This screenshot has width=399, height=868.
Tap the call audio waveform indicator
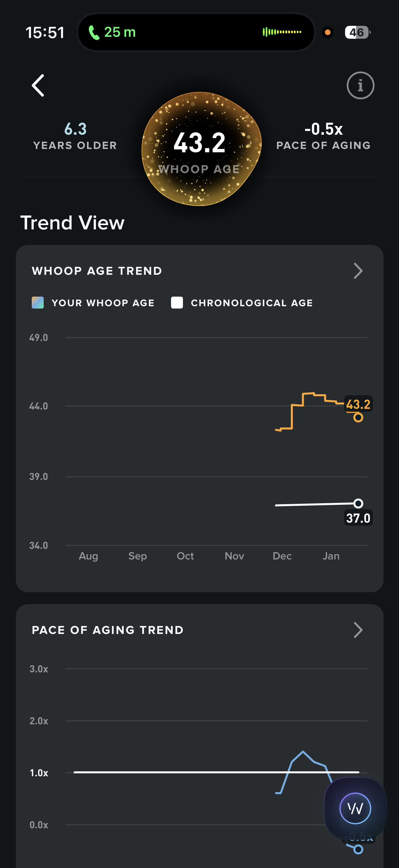pos(282,32)
